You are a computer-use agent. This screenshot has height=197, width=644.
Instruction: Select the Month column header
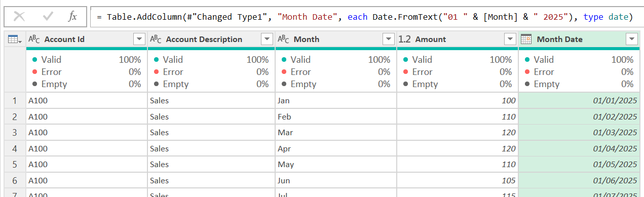[x=336, y=39]
